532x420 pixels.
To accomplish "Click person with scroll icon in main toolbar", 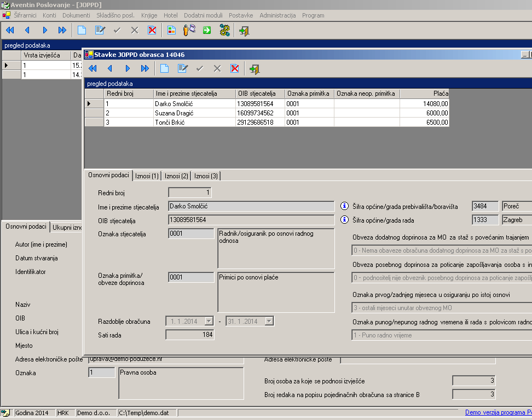I will [x=189, y=31].
